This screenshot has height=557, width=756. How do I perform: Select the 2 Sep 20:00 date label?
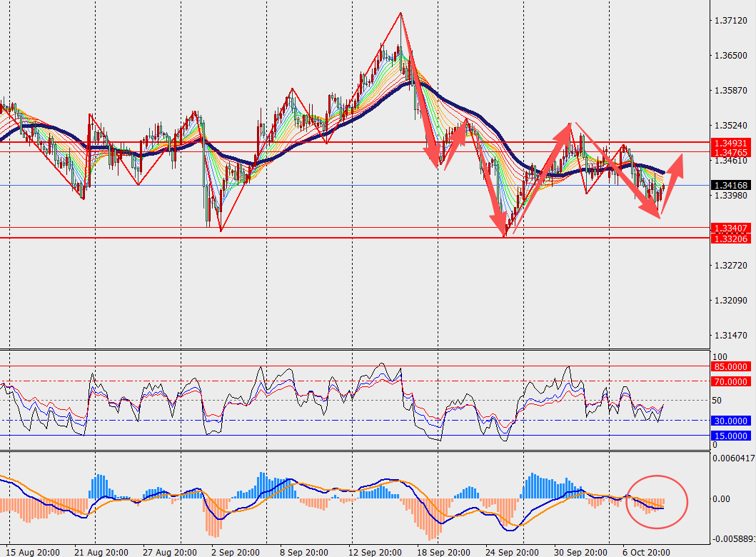point(234,552)
